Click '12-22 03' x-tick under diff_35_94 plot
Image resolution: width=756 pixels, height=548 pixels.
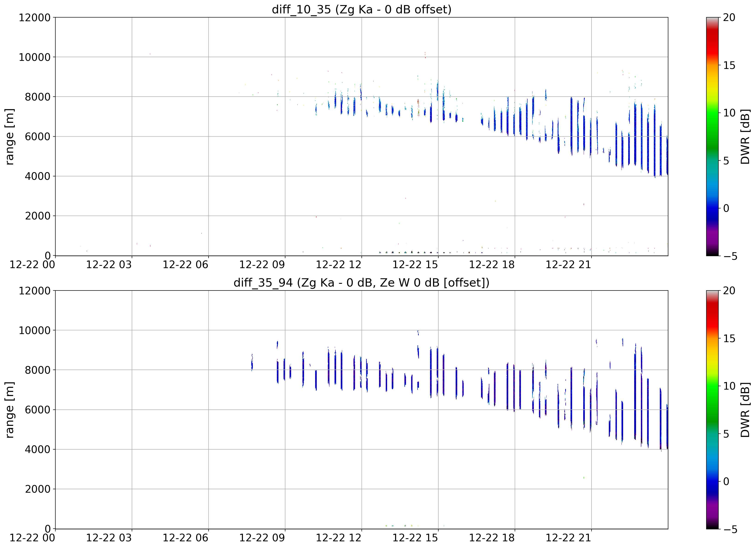click(109, 538)
